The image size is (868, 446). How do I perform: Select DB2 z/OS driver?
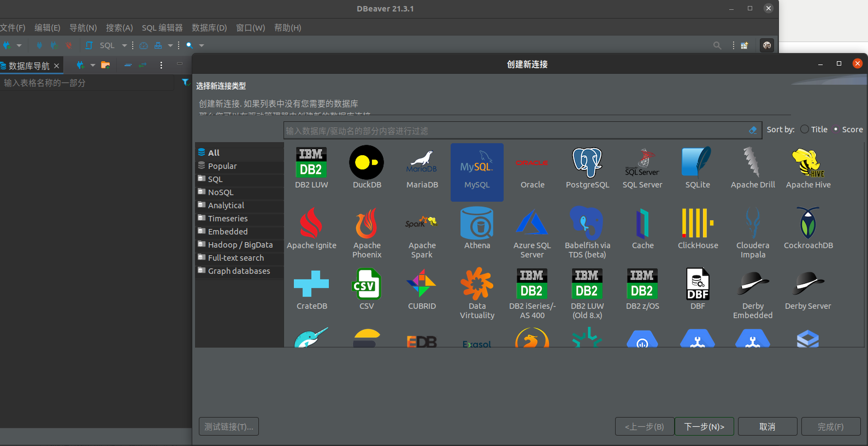642,290
